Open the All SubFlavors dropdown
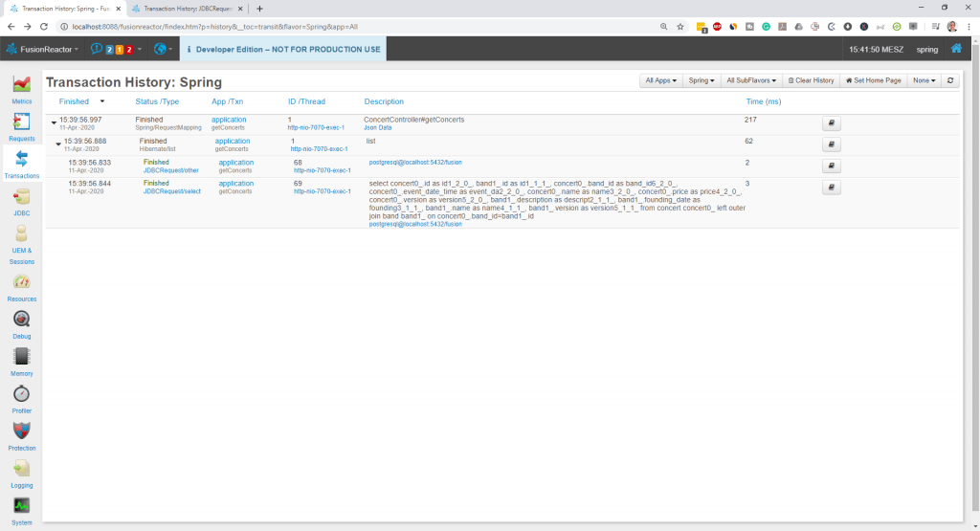This screenshot has width=980, height=531. point(751,80)
